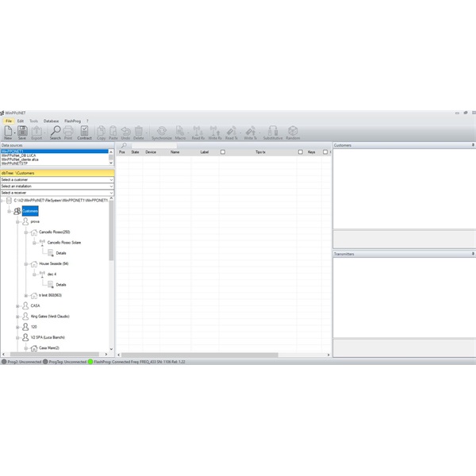
Task: Click the Print toolbar icon
Action: [x=68, y=131]
